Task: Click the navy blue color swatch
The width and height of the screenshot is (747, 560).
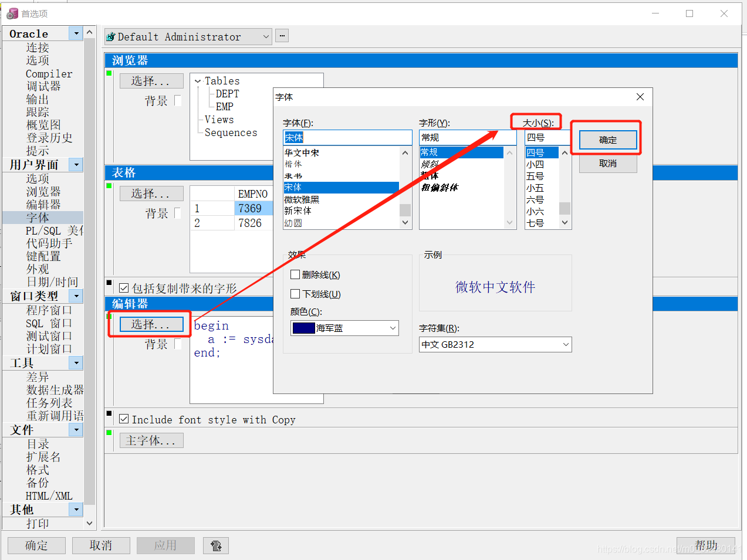Action: [304, 328]
